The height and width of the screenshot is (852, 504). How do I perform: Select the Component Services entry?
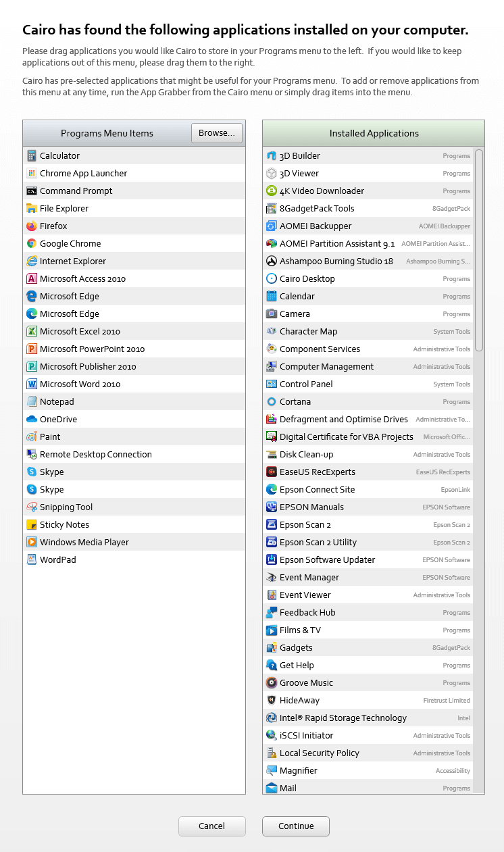tap(368, 349)
